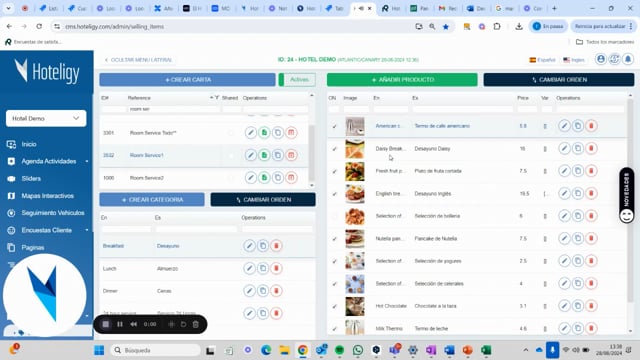The image size is (640, 360).
Task: Open Seguimiento Vehiculos in the sidebar
Action: pos(53,213)
